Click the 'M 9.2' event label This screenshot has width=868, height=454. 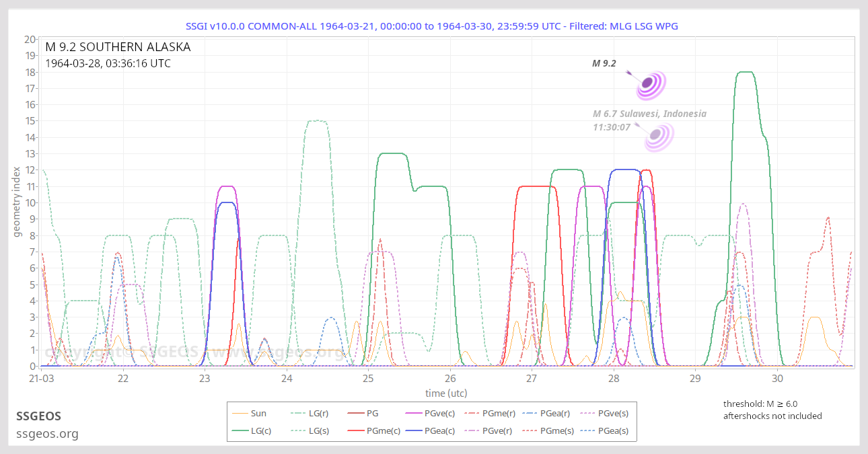pyautogui.click(x=604, y=63)
